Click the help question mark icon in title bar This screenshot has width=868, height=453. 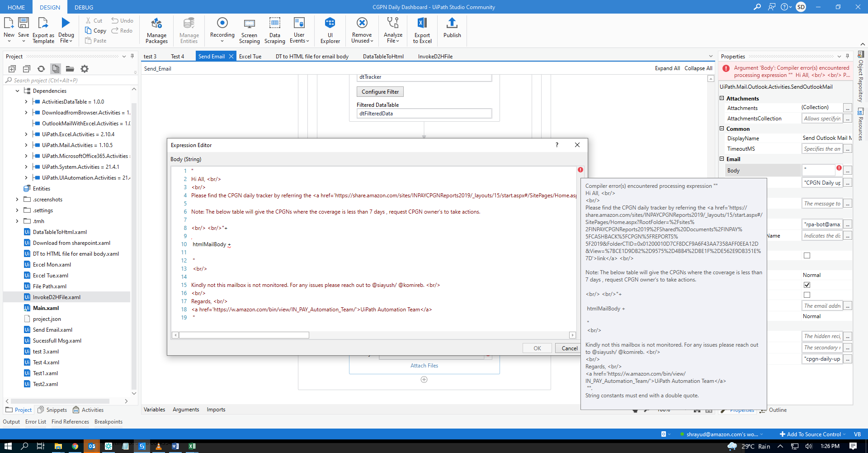pyautogui.click(x=784, y=7)
